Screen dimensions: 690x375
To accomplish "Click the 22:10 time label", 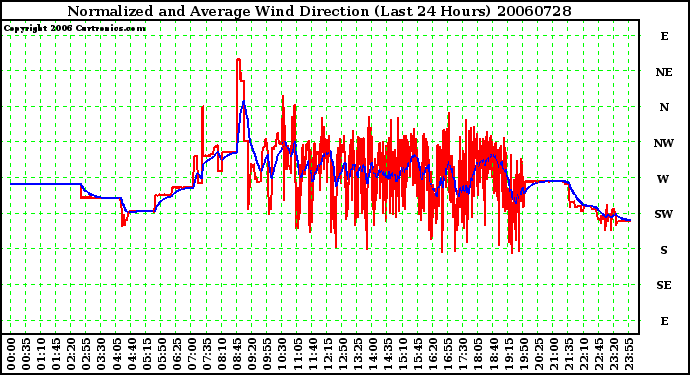I will click(x=584, y=354).
